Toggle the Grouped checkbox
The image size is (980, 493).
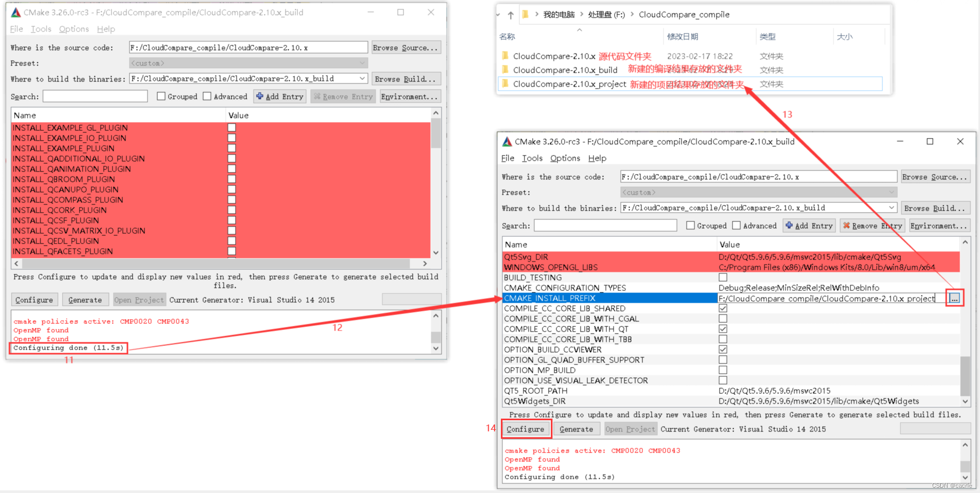coord(161,96)
